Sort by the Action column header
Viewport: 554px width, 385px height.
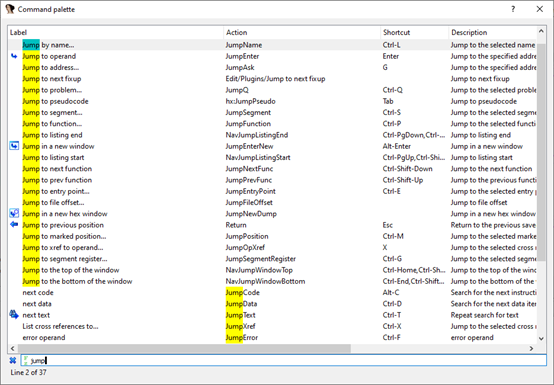302,32
